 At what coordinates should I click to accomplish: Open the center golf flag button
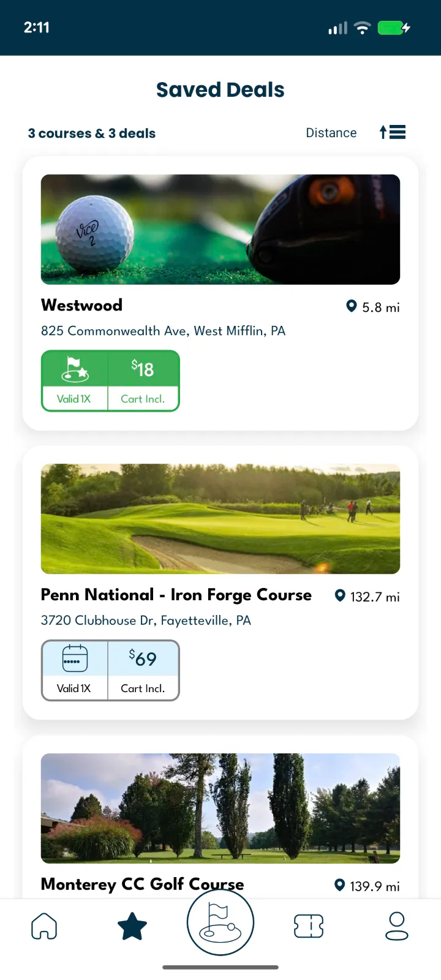pyautogui.click(x=221, y=922)
